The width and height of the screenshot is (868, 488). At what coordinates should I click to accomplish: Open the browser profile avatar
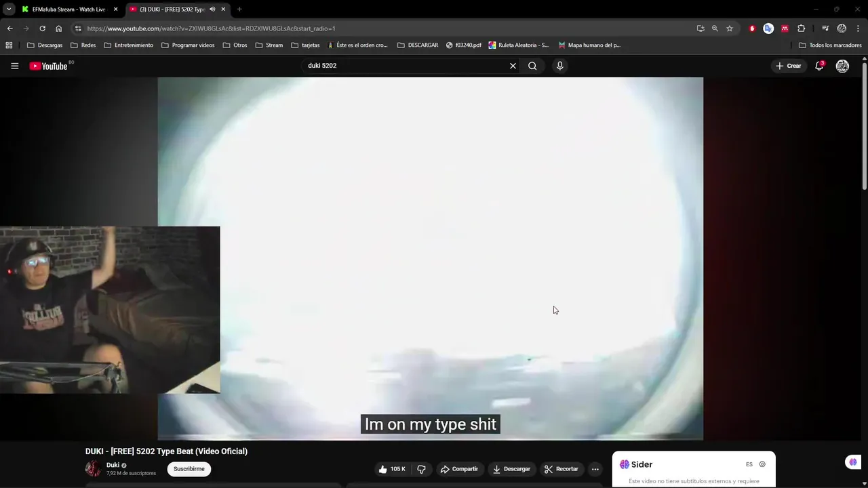tap(842, 28)
